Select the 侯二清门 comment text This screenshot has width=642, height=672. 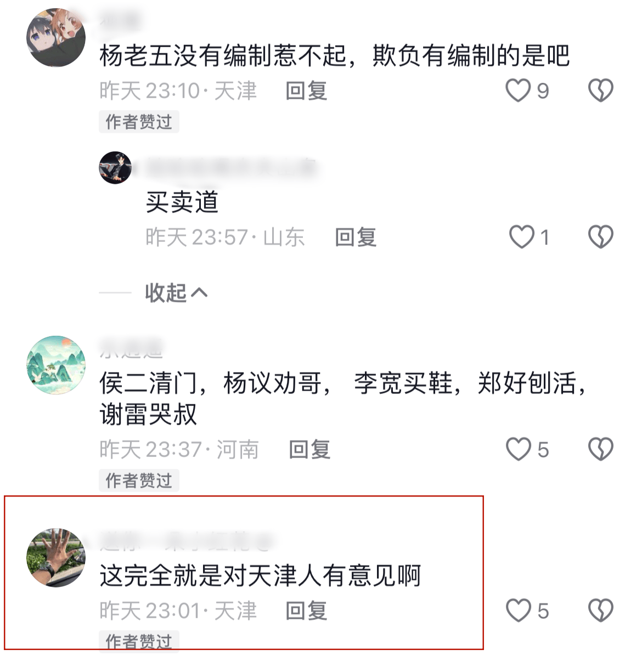coord(343,398)
